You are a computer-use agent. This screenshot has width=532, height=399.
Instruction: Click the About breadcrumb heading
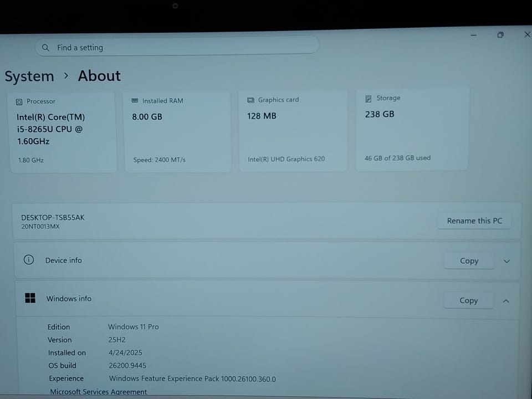pos(99,76)
